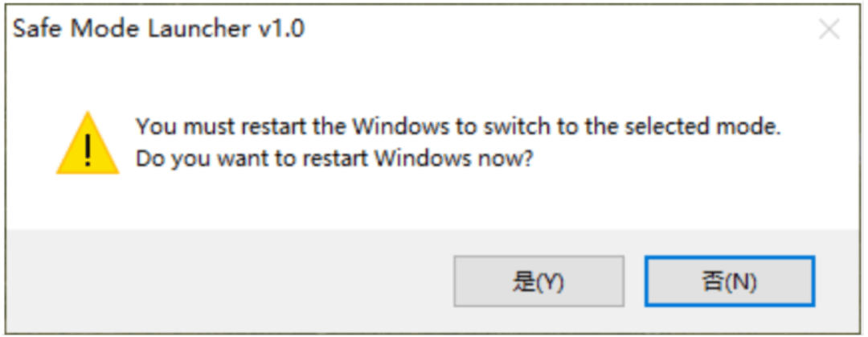Click the yellow warning triangle icon

88,143
